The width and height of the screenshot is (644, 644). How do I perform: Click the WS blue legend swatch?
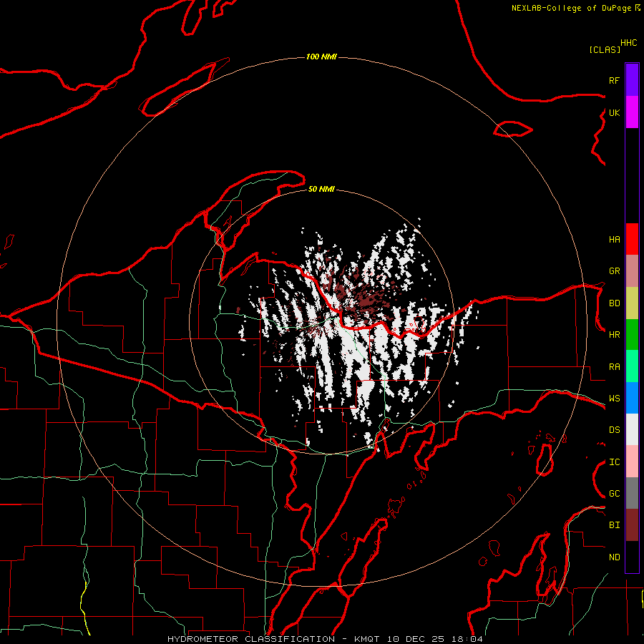click(x=632, y=398)
